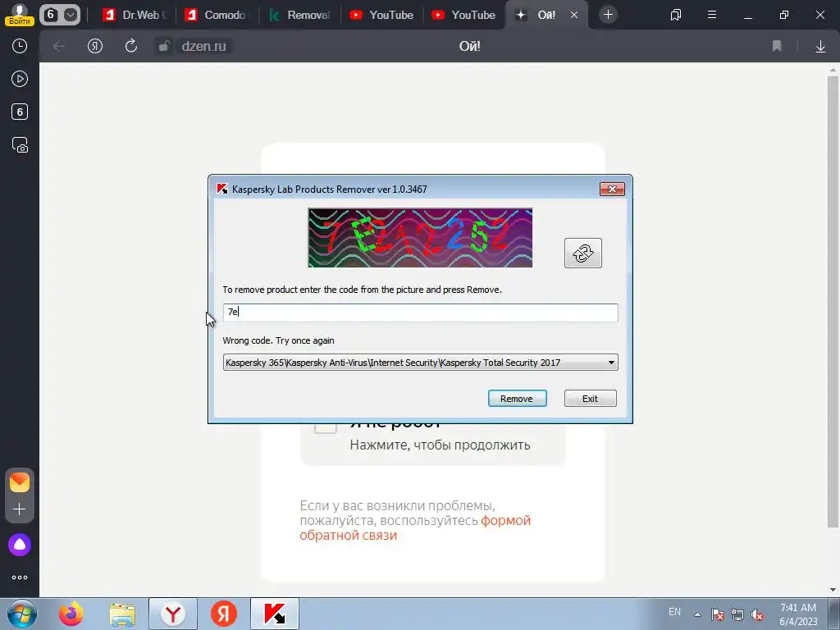Open the browser history clock icon

[x=20, y=46]
